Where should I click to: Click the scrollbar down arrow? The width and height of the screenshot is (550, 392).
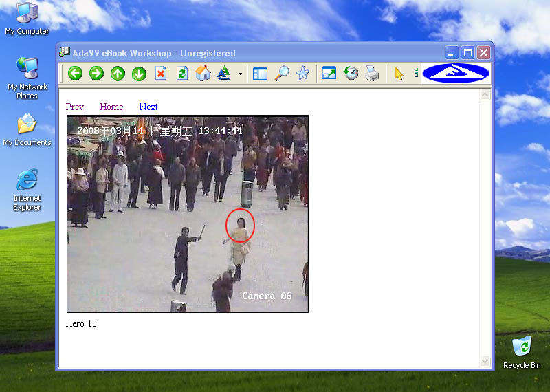tap(485, 361)
